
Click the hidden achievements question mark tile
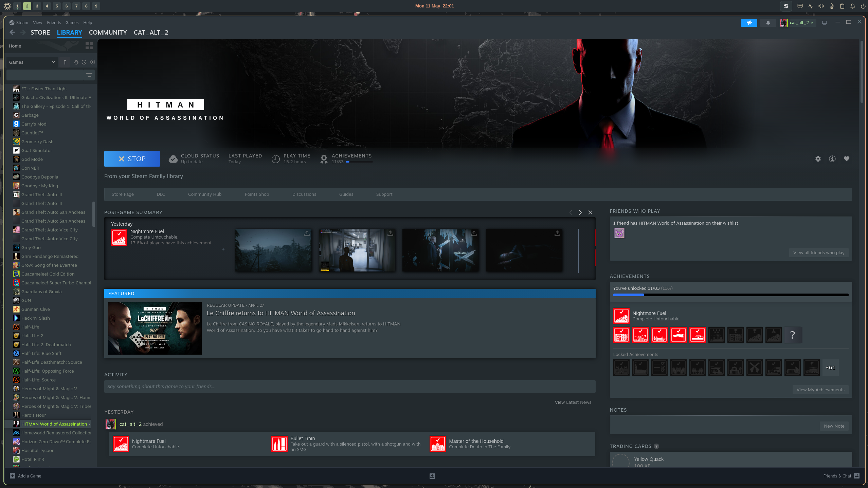pos(793,335)
